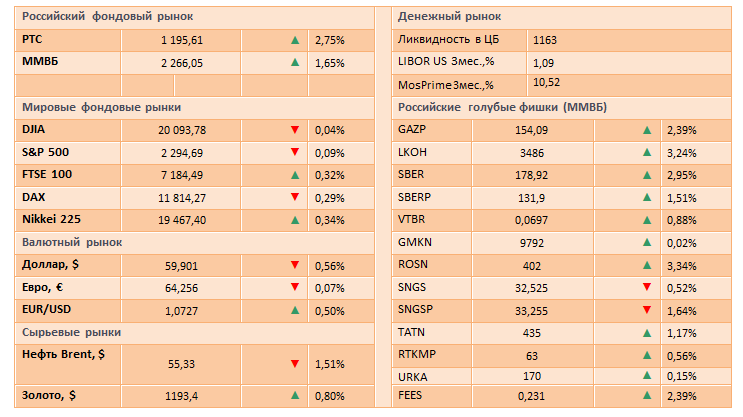Viewport: 743px width, 417px height.
Task: Click the green up arrow next to GAZP
Action: (x=647, y=130)
